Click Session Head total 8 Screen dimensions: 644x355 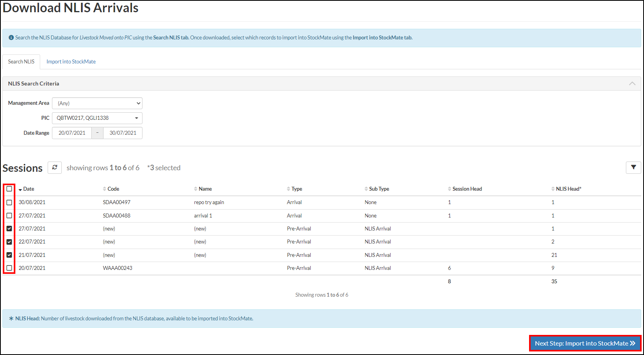coord(450,281)
